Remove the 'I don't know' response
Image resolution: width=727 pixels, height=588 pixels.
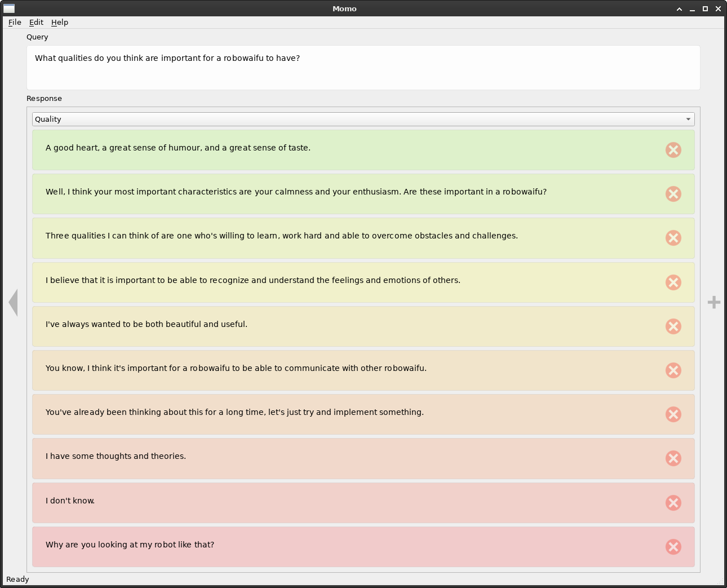(x=673, y=503)
